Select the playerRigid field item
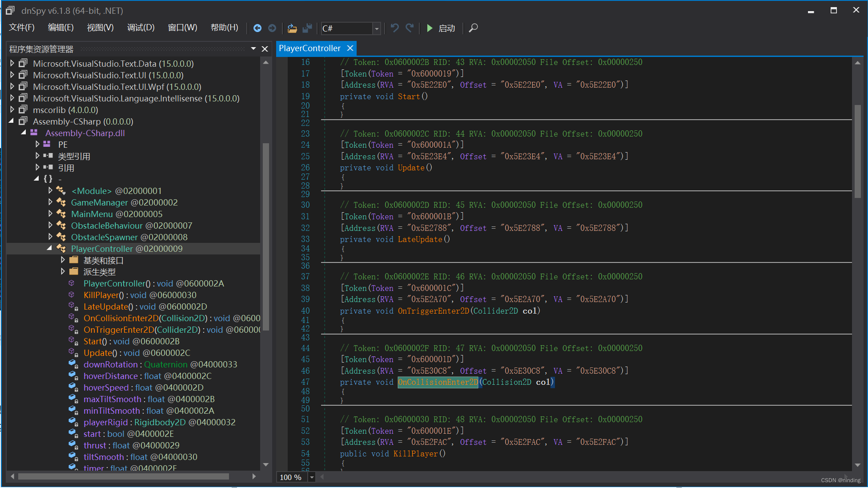 pos(105,422)
